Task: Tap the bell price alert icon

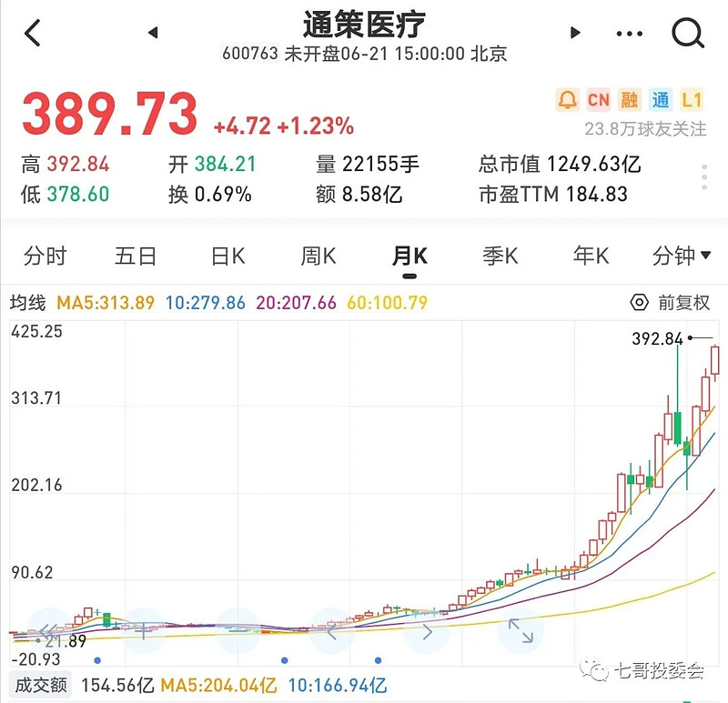Action: point(567,100)
